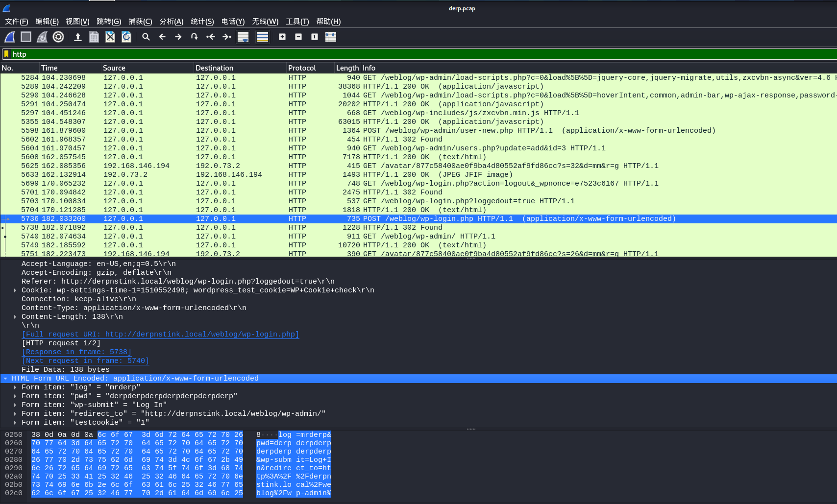Sort packets by No. column
837x504 pixels.
(x=20, y=68)
